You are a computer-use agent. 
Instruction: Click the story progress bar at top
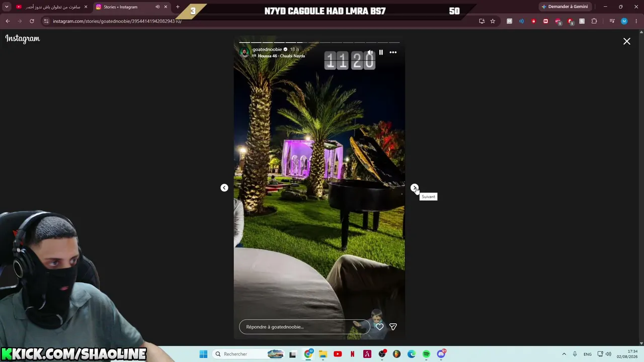point(319,42)
